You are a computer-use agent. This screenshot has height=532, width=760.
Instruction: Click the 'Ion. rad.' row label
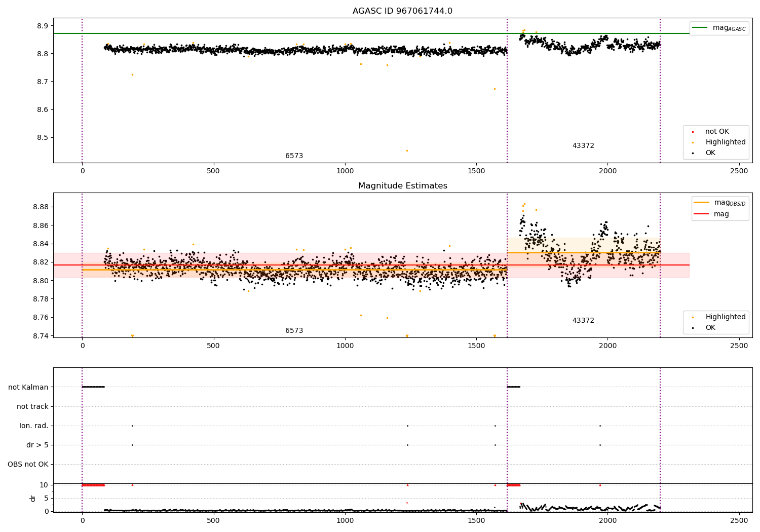coord(34,426)
